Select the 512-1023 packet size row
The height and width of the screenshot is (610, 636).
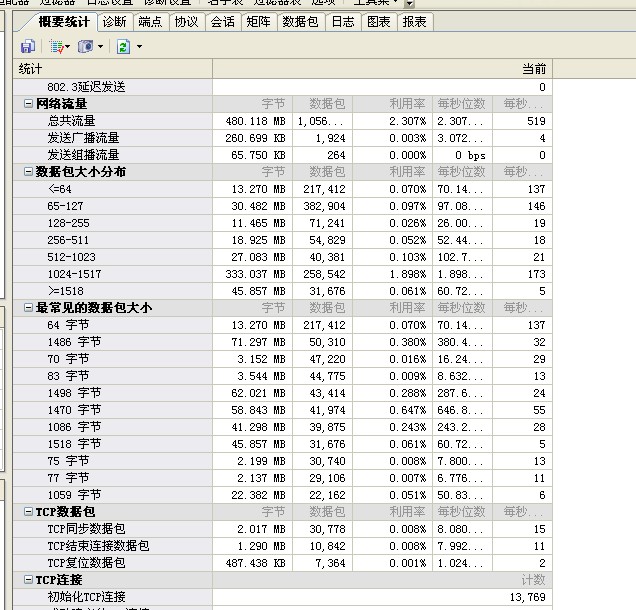[x=282, y=257]
